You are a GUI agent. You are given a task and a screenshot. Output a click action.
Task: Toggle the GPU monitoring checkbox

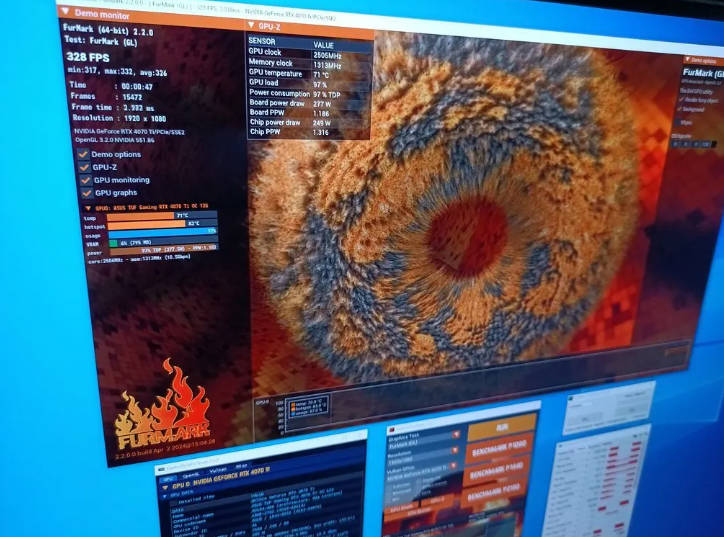click(85, 180)
